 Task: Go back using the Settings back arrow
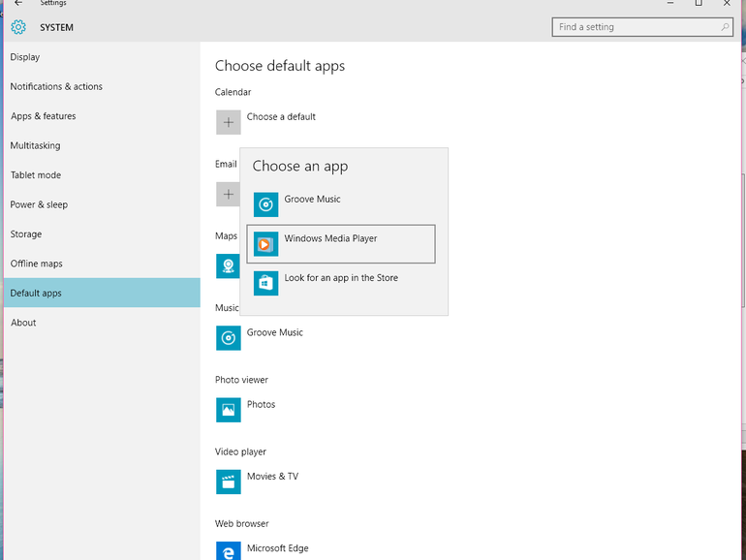(x=17, y=4)
